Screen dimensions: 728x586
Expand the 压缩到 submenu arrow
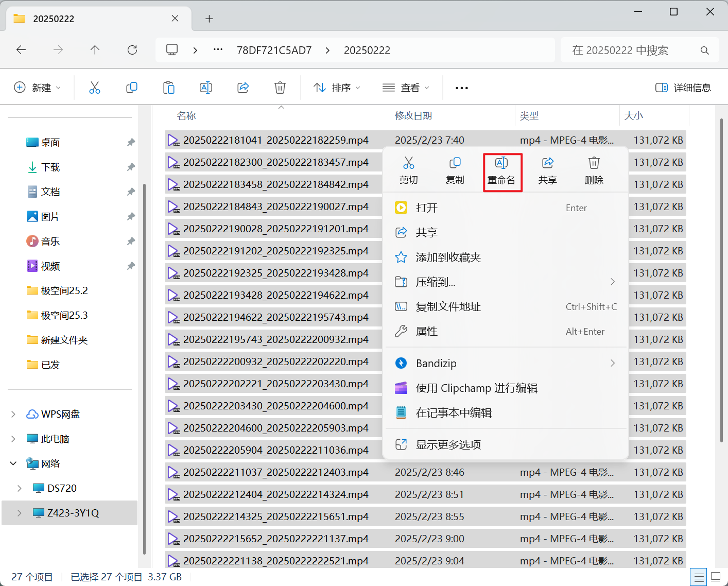613,282
